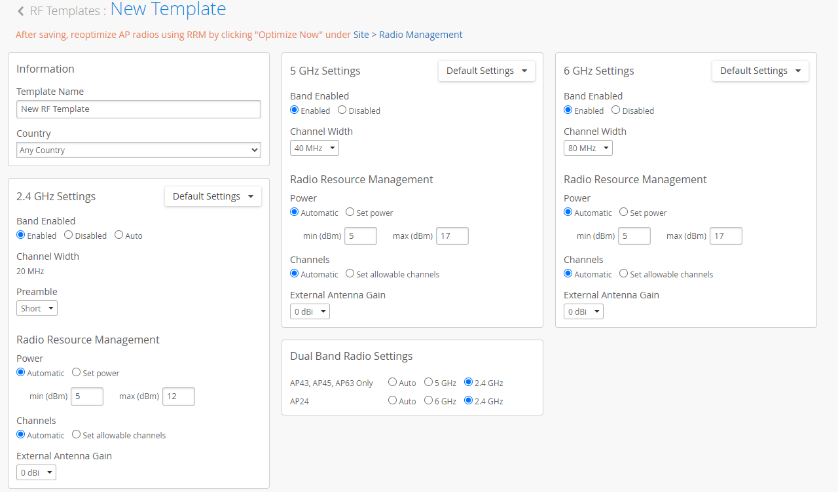The width and height of the screenshot is (838, 492).
Task: Choose Set allowable channels for 2.4 GHz
Action: (x=77, y=435)
